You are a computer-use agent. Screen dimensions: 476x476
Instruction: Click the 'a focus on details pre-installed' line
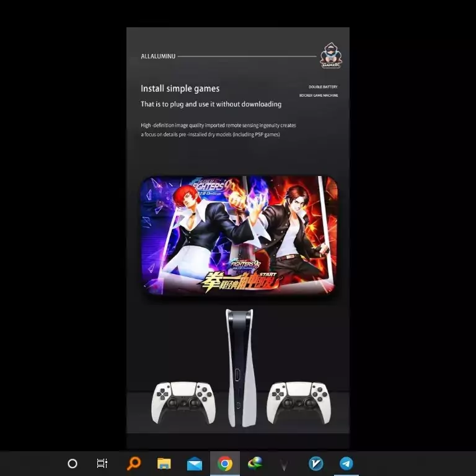[210, 134]
